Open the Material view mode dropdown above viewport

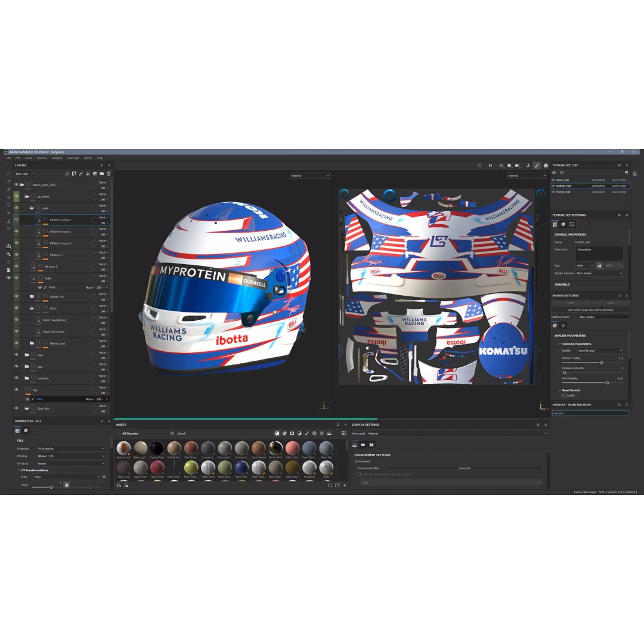pos(309,175)
